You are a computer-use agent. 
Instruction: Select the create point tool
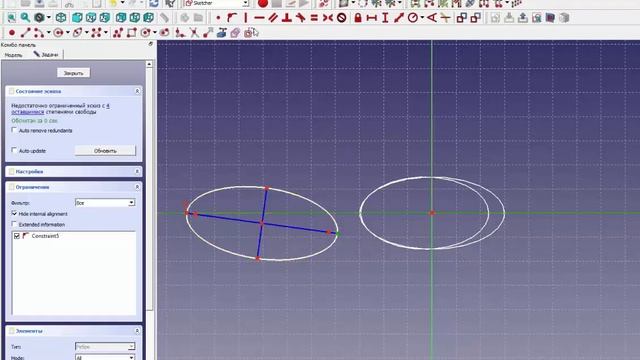(x=12, y=33)
